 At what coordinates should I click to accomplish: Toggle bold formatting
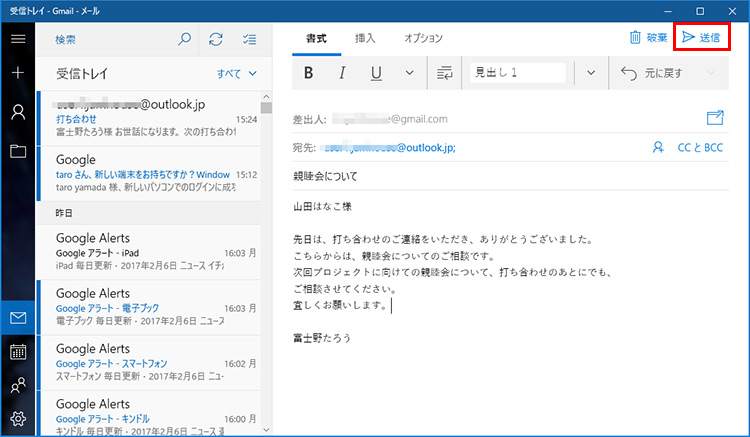coord(308,73)
